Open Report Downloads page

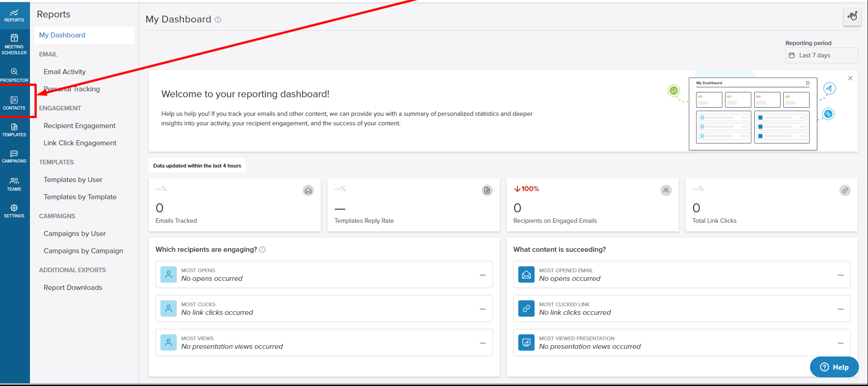tap(72, 288)
